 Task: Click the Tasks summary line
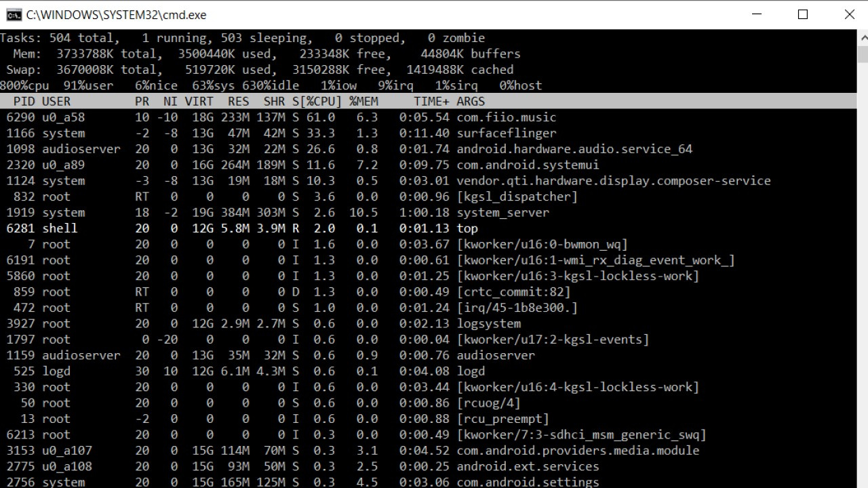pyautogui.click(x=242, y=38)
